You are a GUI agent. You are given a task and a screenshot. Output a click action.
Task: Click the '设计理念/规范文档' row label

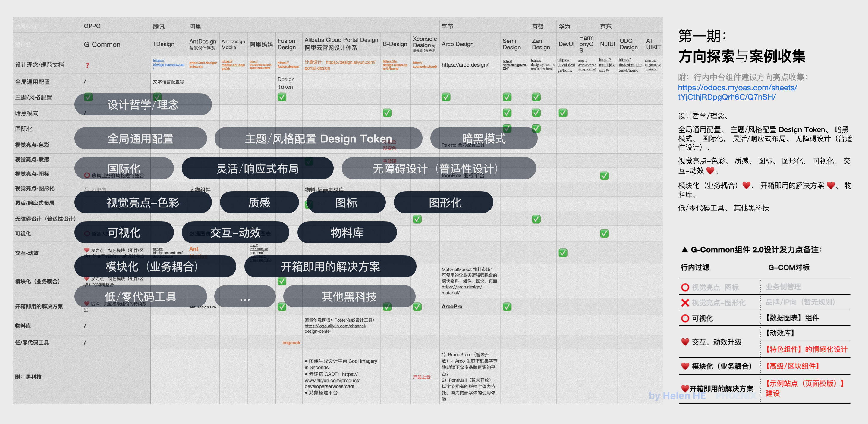coord(39,65)
